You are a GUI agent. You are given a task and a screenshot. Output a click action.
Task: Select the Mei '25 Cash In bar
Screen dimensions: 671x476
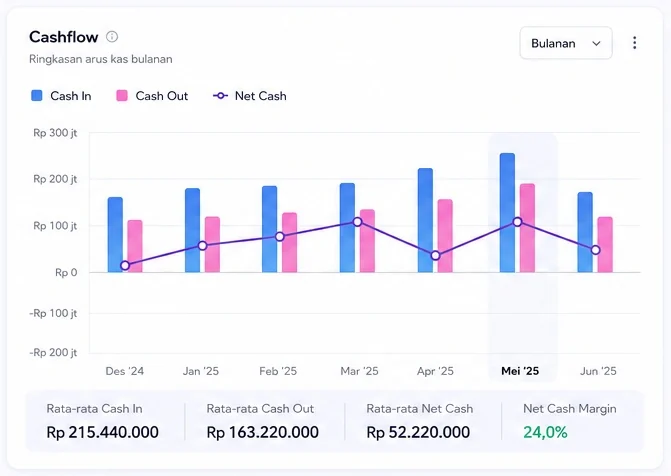click(x=507, y=213)
